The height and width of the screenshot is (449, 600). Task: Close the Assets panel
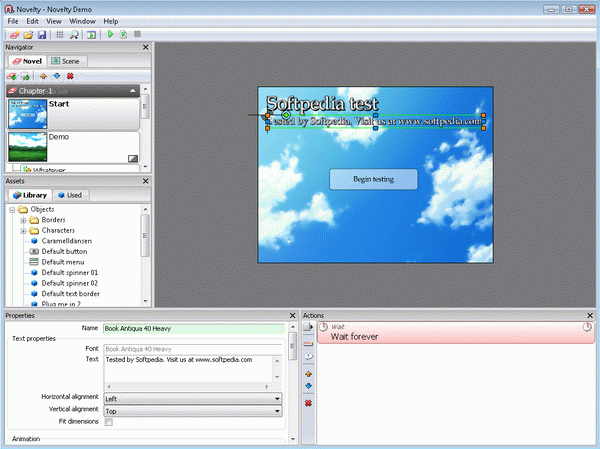(x=145, y=181)
